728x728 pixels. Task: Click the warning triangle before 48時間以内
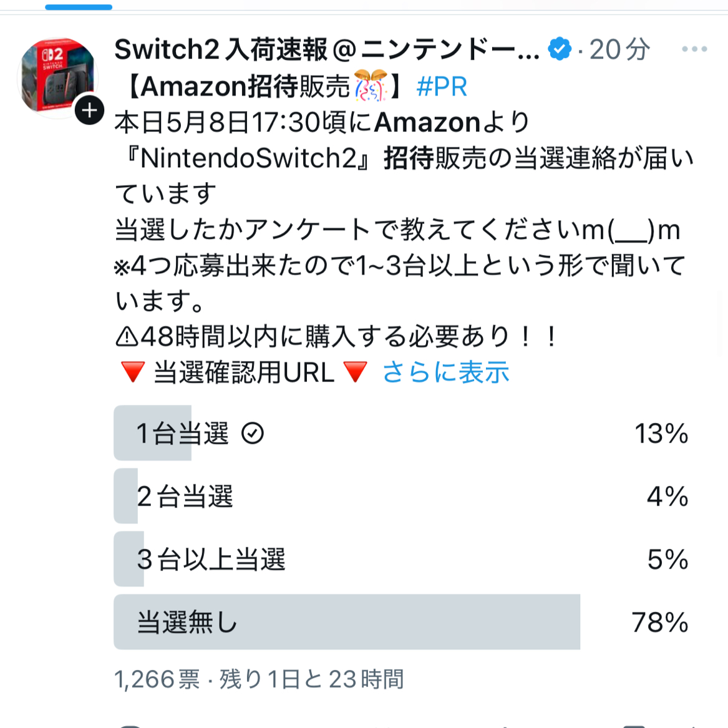[x=127, y=337]
